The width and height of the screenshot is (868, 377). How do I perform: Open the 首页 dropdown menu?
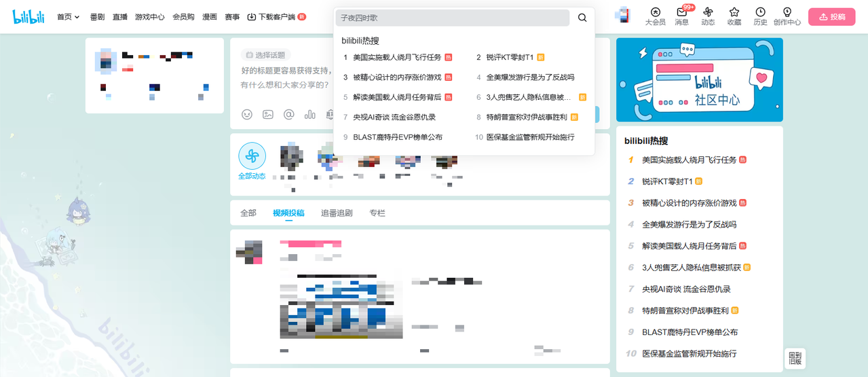click(68, 17)
